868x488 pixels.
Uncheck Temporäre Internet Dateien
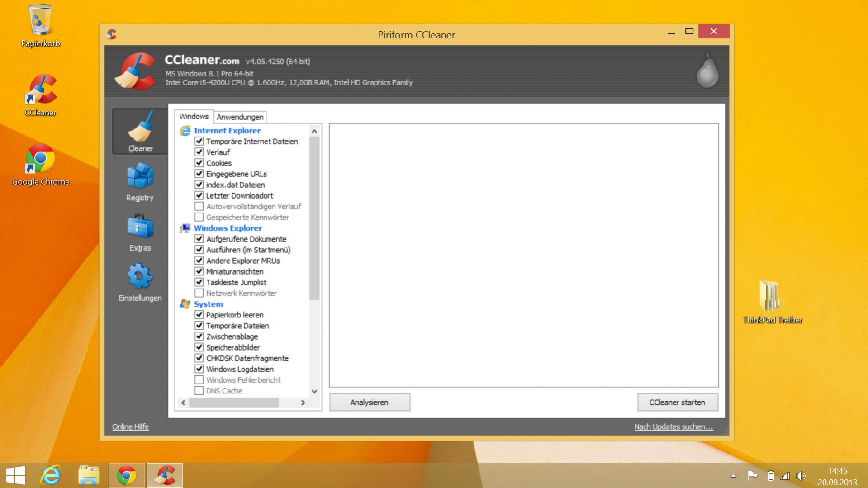[x=199, y=141]
